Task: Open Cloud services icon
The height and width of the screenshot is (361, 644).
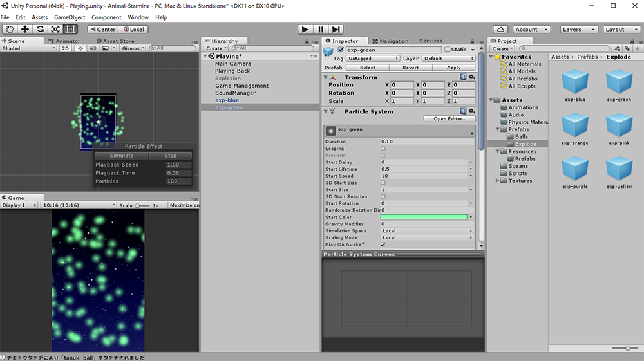Action: pos(500,29)
